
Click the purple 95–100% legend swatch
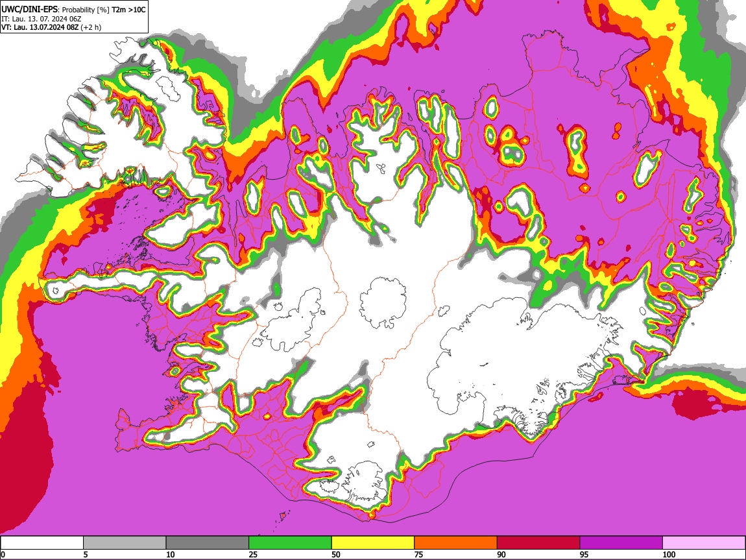[x=621, y=542]
